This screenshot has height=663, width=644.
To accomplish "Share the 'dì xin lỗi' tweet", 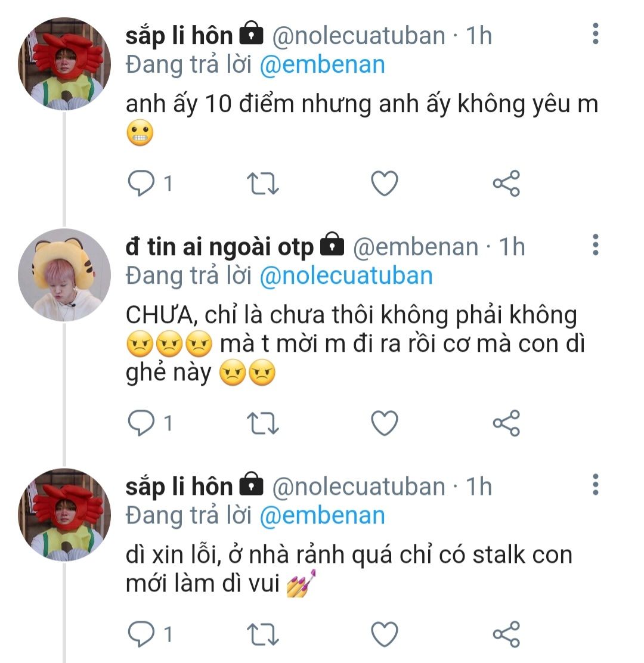I will coord(506,634).
